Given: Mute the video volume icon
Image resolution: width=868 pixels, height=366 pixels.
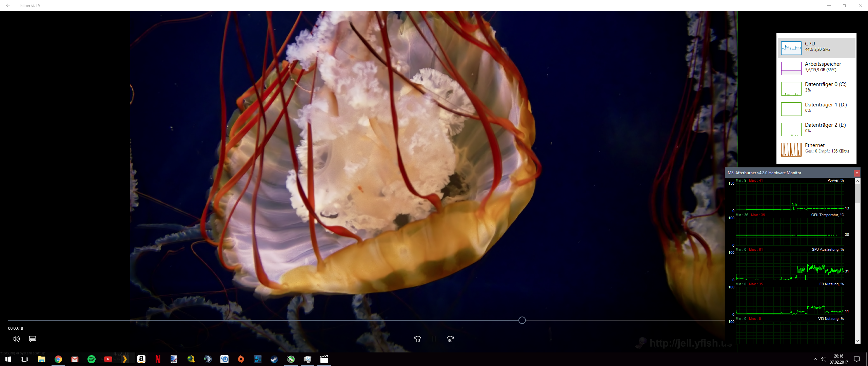Looking at the screenshot, I should 16,339.
